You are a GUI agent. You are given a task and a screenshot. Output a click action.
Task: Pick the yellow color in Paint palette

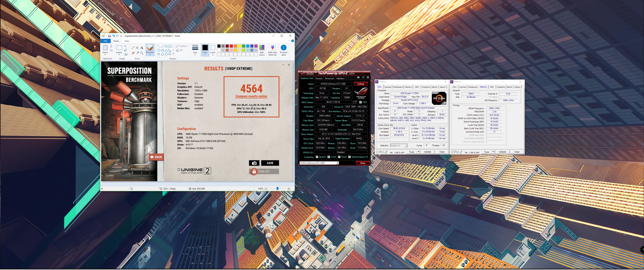point(240,46)
